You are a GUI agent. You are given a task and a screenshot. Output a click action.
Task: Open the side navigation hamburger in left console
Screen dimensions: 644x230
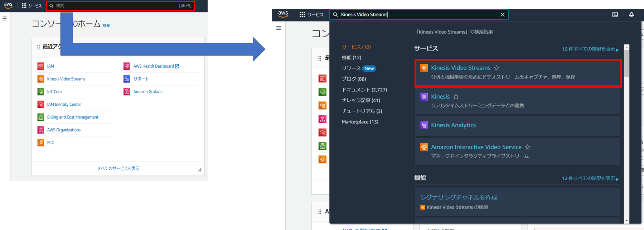(5, 19)
